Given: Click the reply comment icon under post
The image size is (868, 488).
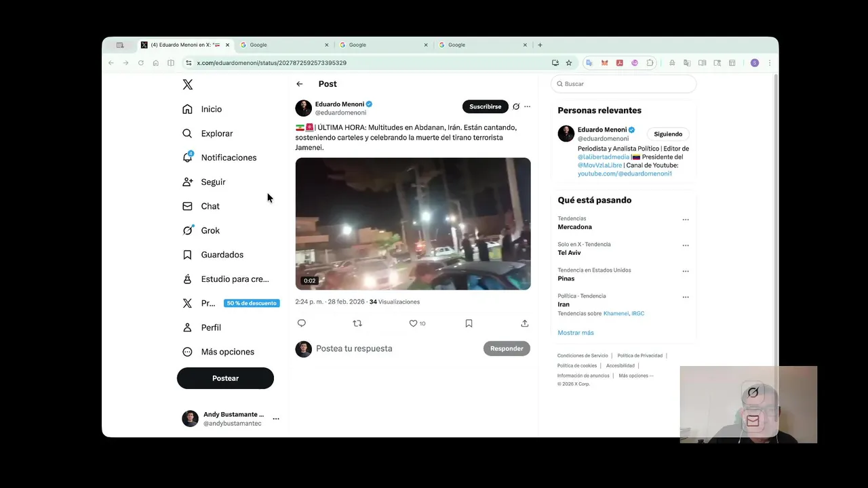Looking at the screenshot, I should (x=302, y=323).
